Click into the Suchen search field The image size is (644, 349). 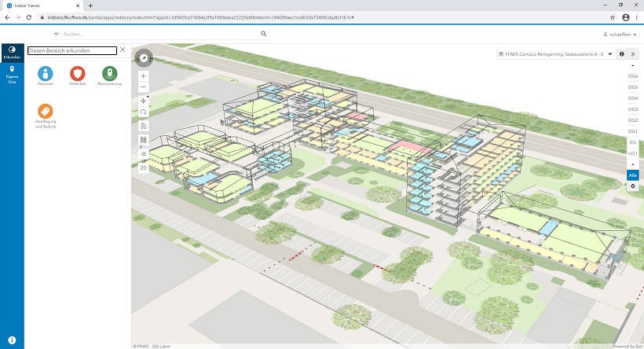pyautogui.click(x=157, y=35)
